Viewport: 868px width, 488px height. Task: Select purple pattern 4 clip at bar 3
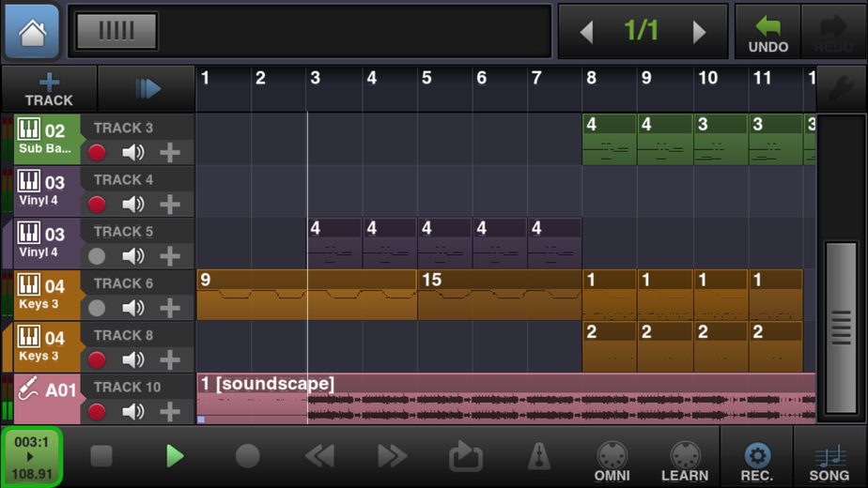334,243
